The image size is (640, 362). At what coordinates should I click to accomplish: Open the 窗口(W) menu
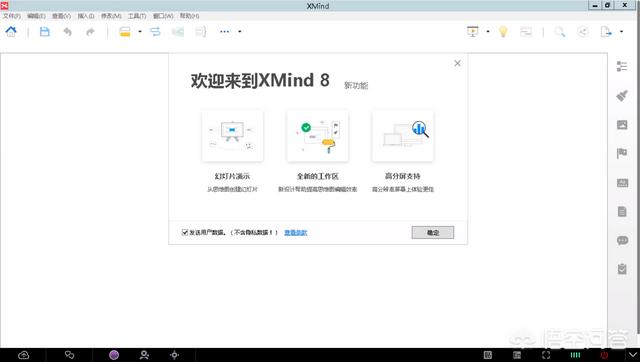pos(163,16)
